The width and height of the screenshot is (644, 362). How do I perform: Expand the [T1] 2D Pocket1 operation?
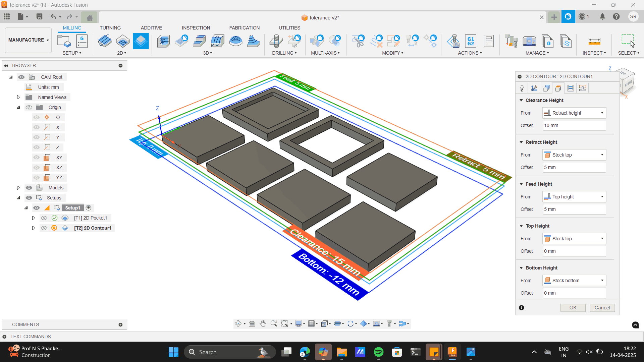[33, 218]
